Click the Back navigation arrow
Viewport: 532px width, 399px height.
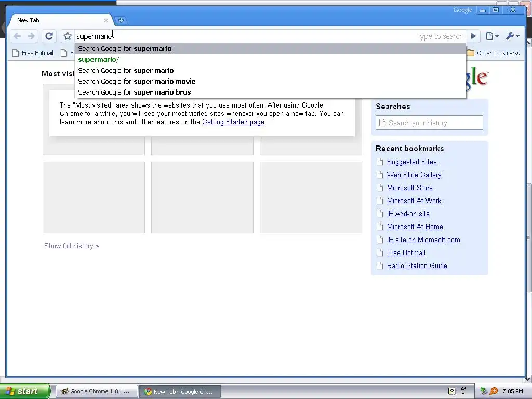point(17,36)
